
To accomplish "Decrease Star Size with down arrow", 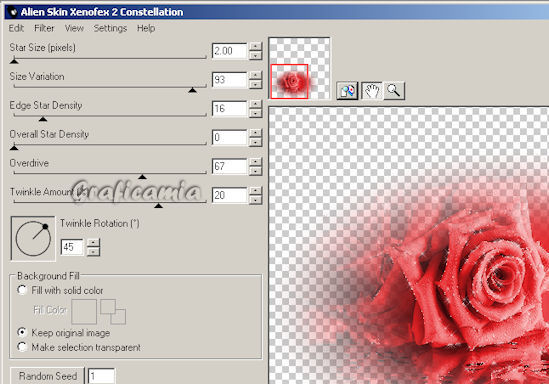I will coord(256,55).
